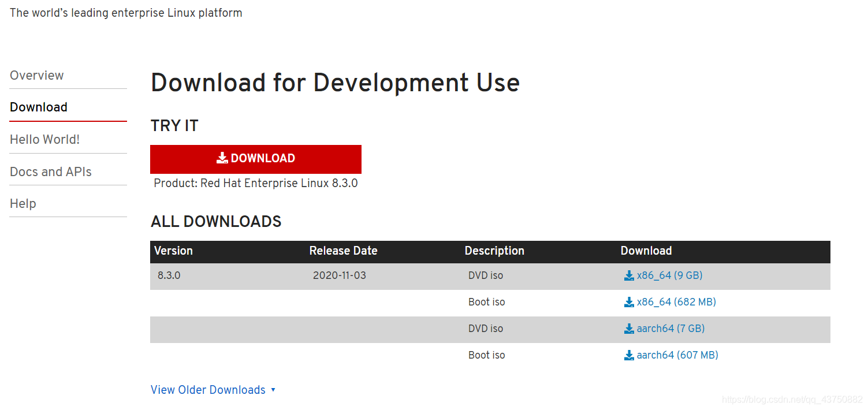Viewport: 868px width, 410px height.
Task: Click the Version column header
Action: pyautogui.click(x=174, y=251)
